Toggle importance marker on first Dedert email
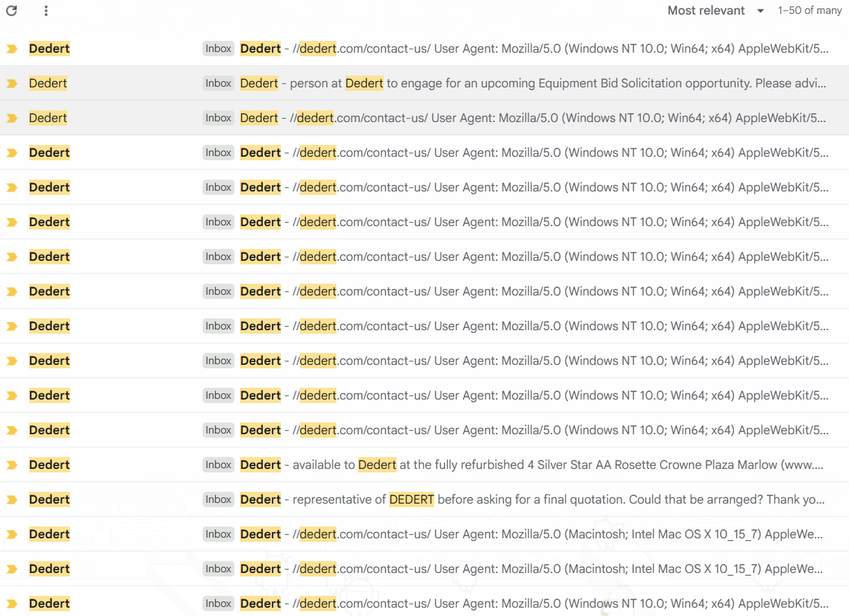 pyautogui.click(x=12, y=49)
